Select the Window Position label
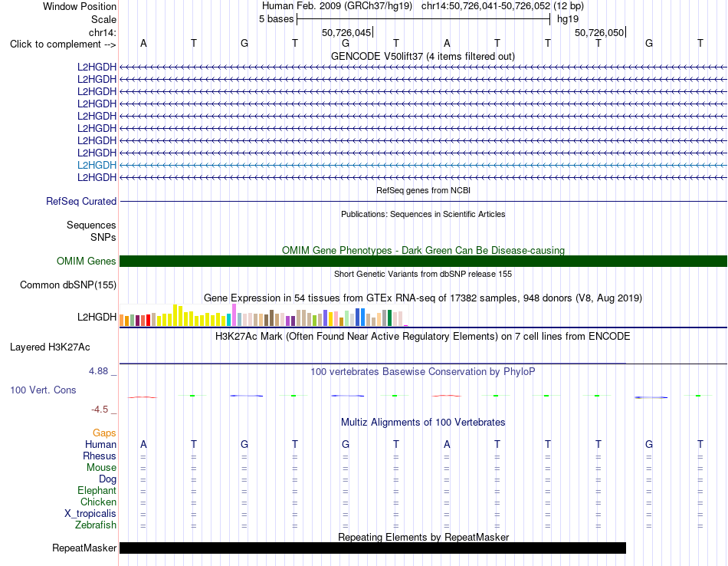 pos(80,6)
